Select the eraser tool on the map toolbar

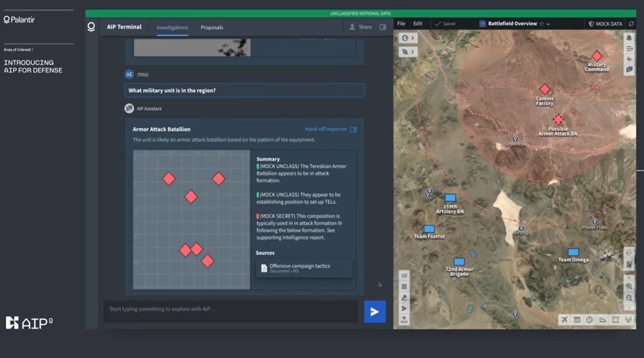pos(404,297)
